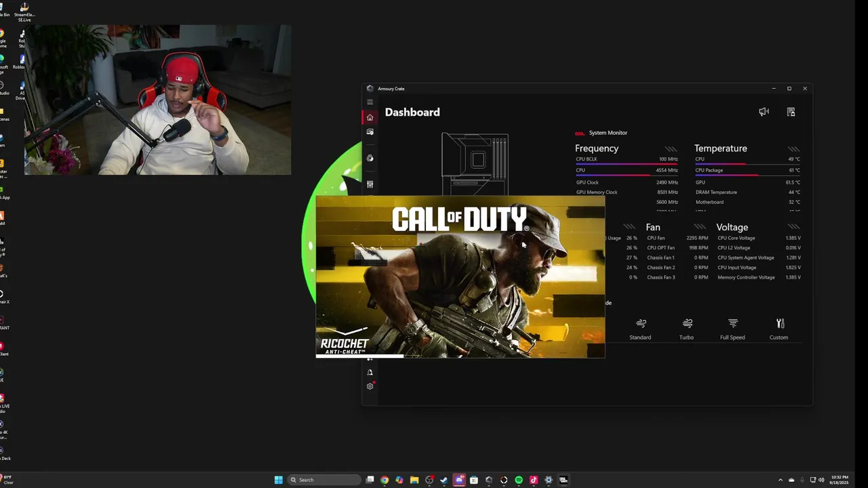
Task: Open the Windows Start menu
Action: tap(279, 480)
